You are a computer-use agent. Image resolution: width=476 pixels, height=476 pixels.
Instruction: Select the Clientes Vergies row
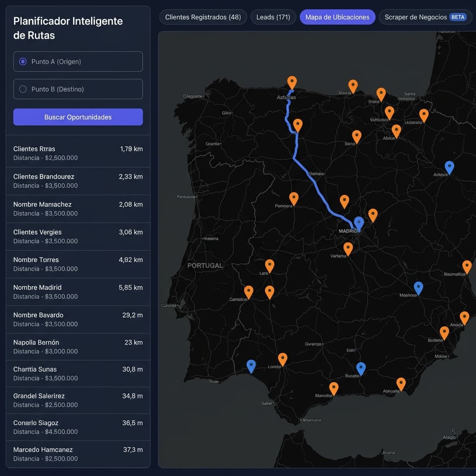tap(78, 236)
